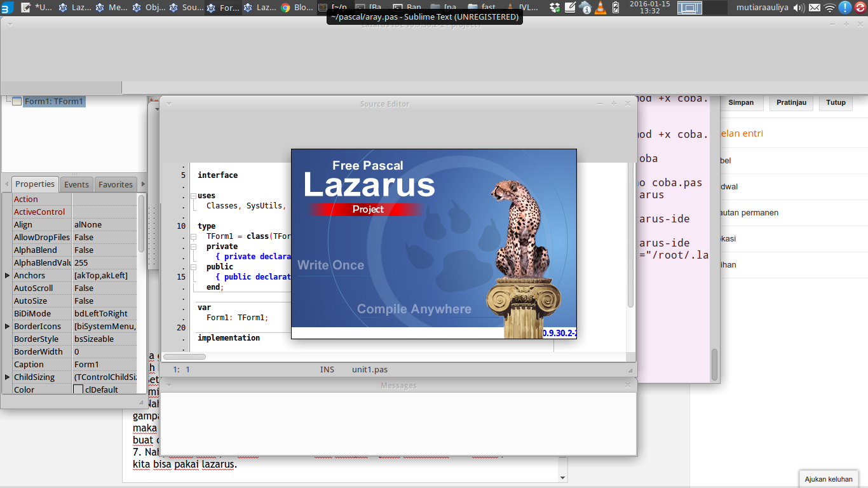Open the 'Me...' Lazarus taskbar window
Viewport: 868px width, 488px height.
[x=113, y=8]
